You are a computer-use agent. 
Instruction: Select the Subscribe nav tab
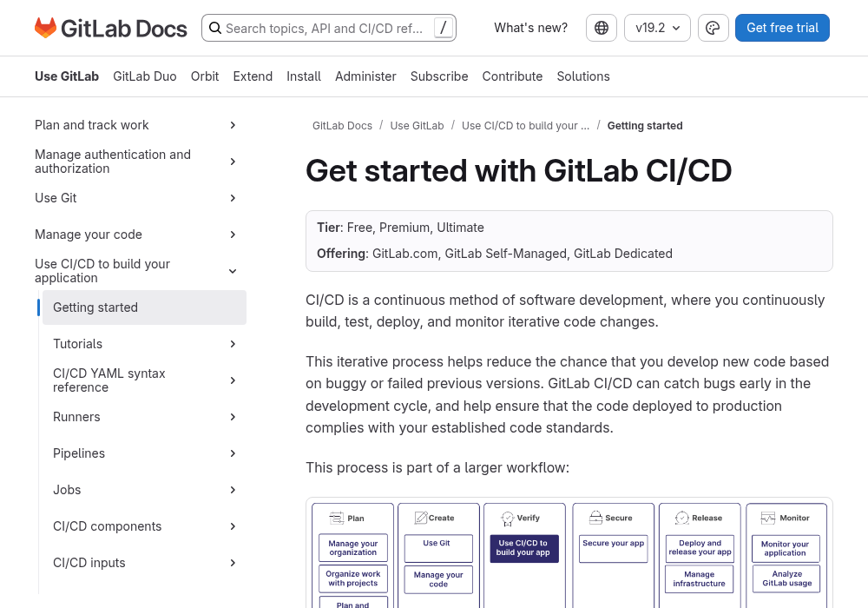439,76
